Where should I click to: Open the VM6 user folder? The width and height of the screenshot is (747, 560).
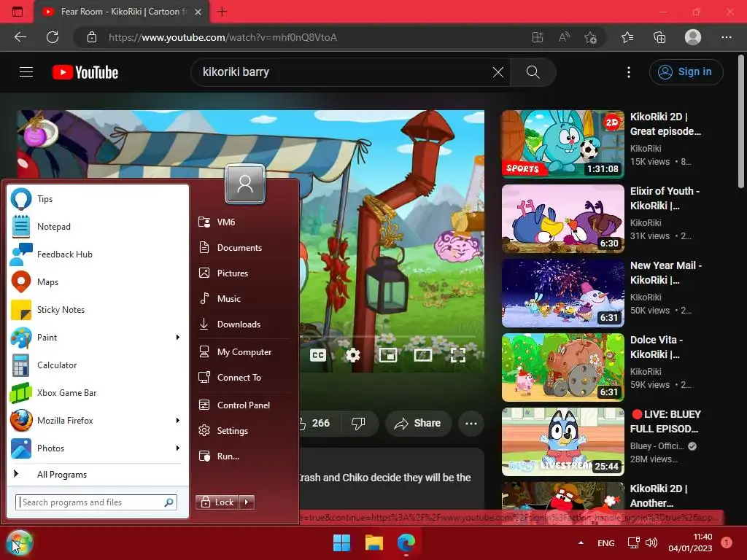pos(243,222)
